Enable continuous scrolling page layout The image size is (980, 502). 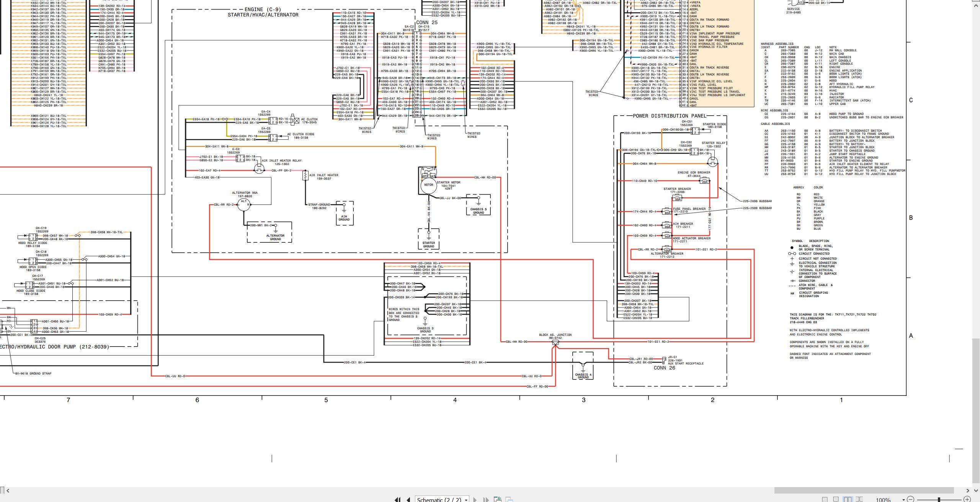click(836, 499)
